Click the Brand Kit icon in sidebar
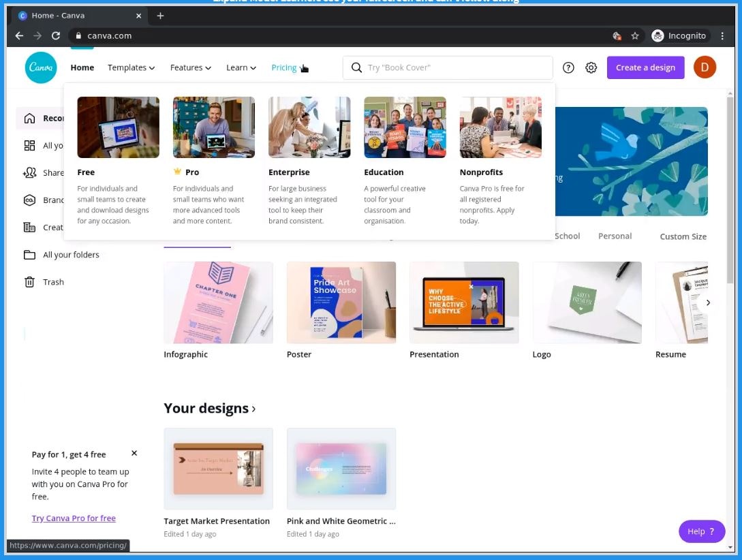The image size is (742, 560). click(x=29, y=200)
